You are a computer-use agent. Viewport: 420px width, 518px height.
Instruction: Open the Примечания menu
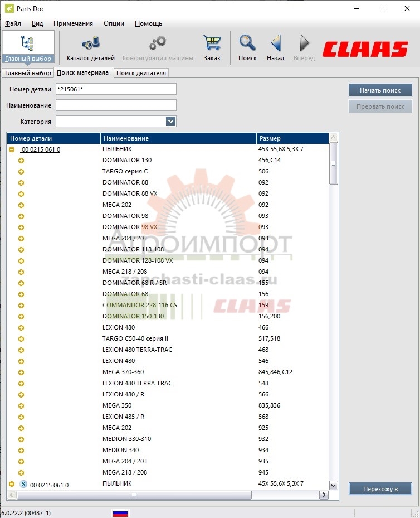(73, 23)
